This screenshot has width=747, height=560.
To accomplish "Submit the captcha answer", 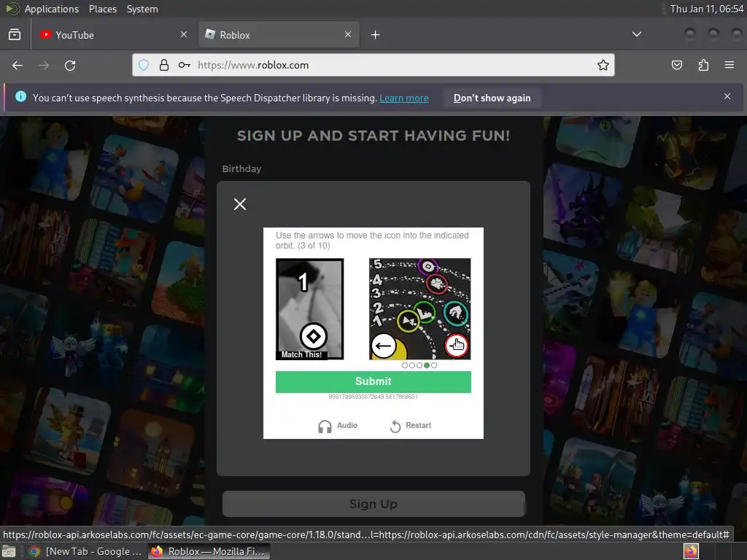I will [x=373, y=381].
